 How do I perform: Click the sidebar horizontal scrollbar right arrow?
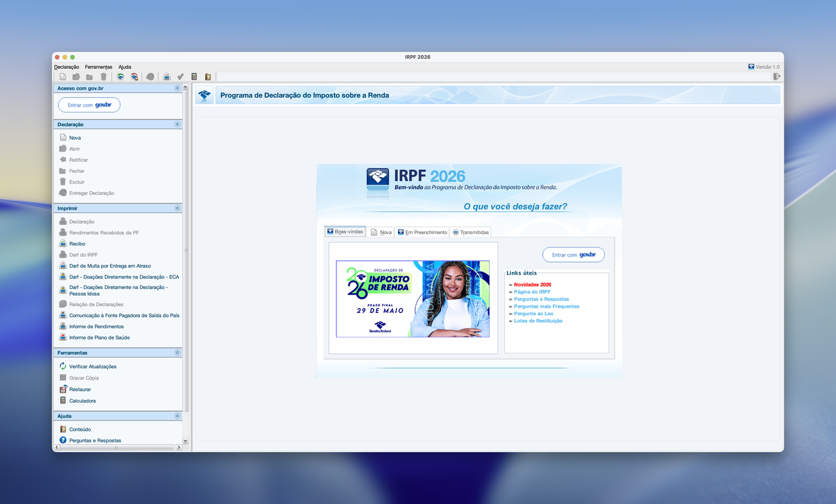[179, 447]
